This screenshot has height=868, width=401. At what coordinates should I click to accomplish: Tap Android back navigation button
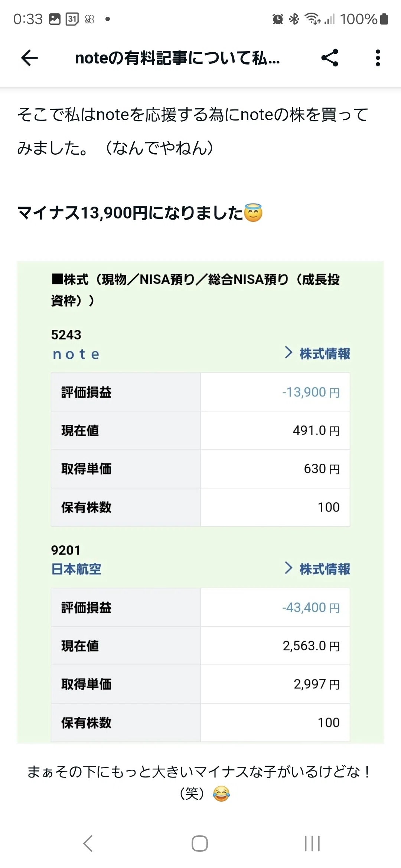88,844
